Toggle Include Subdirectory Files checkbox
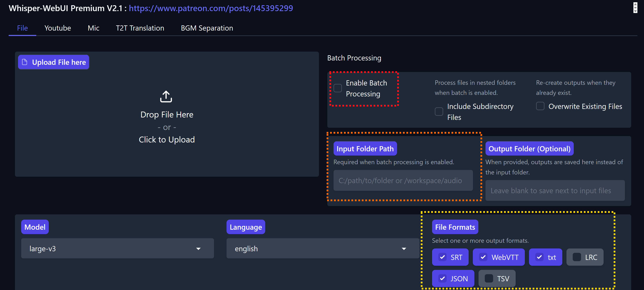The height and width of the screenshot is (290, 644). (x=439, y=112)
